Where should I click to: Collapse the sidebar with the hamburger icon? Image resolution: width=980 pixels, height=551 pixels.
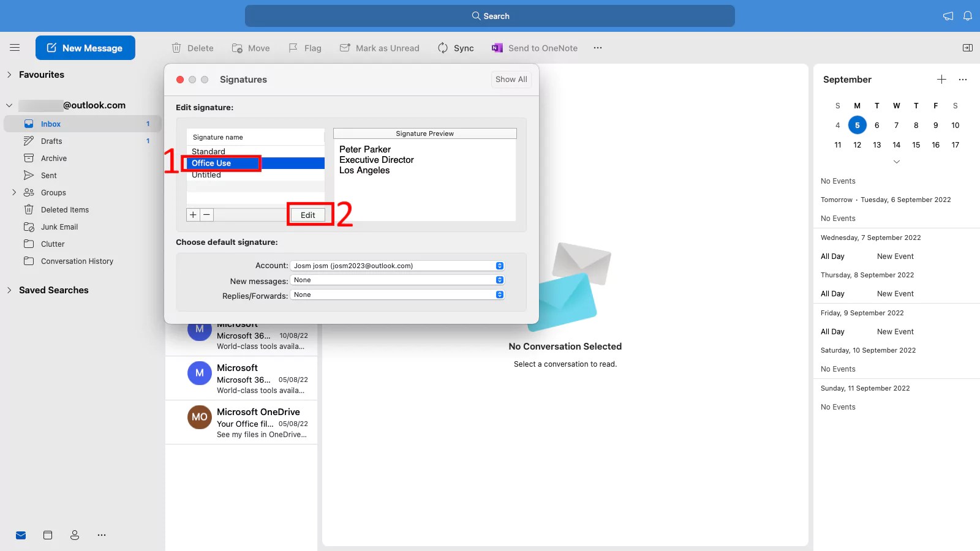[x=15, y=47]
